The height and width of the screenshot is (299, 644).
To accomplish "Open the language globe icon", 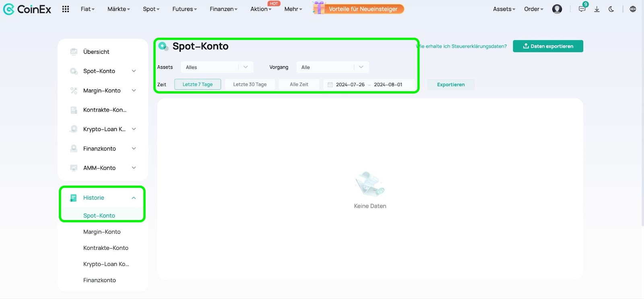I will 633,9.
